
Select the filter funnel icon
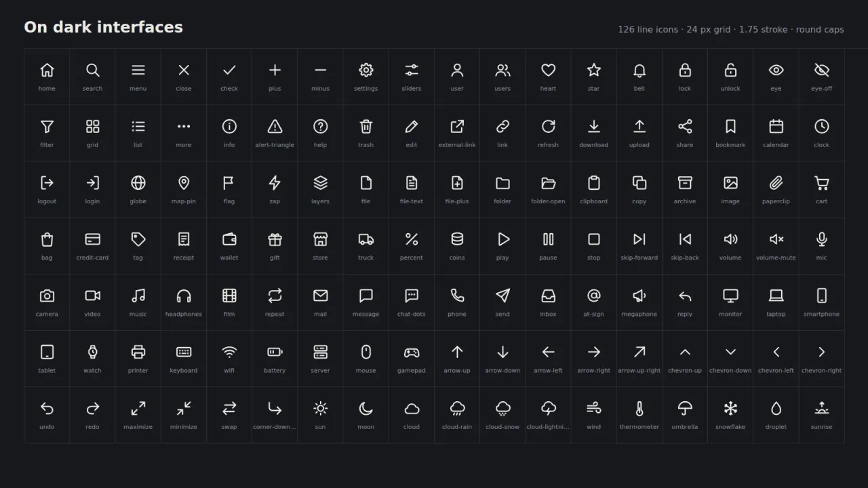click(47, 126)
